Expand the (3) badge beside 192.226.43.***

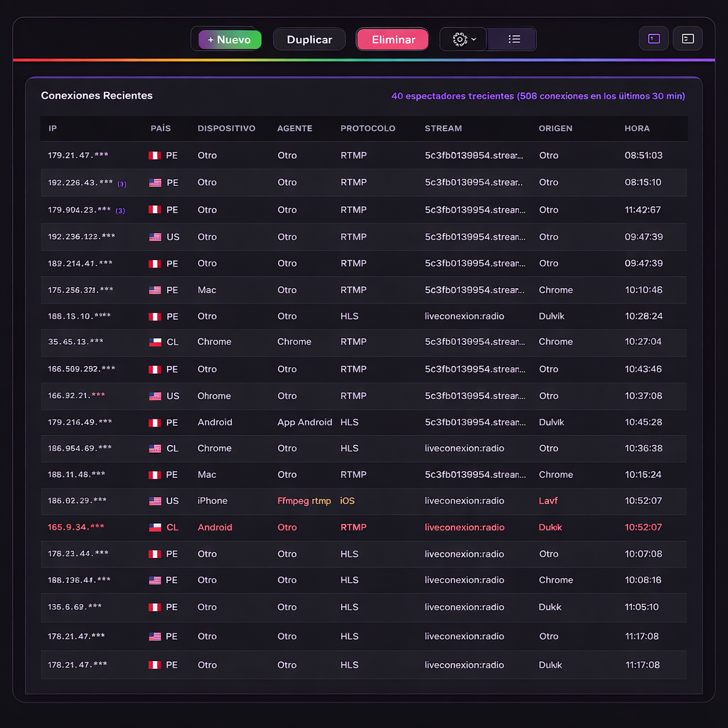[x=122, y=184]
